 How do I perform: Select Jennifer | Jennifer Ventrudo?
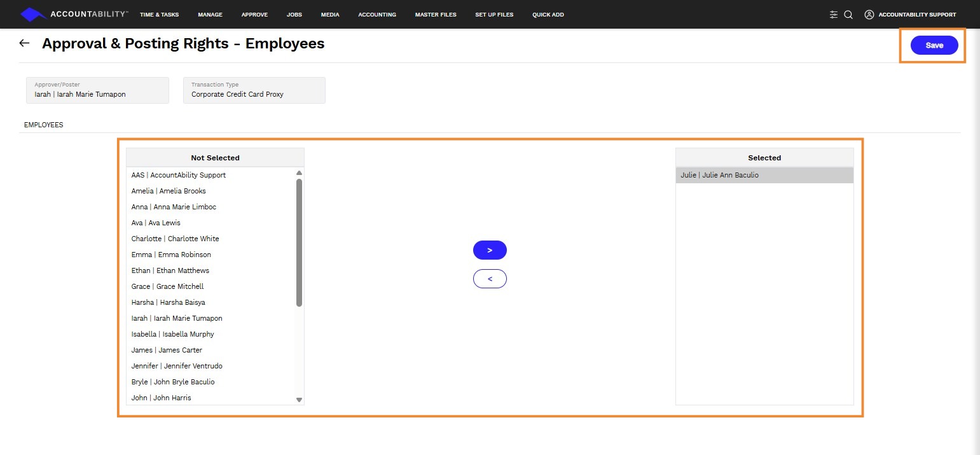(x=210, y=366)
